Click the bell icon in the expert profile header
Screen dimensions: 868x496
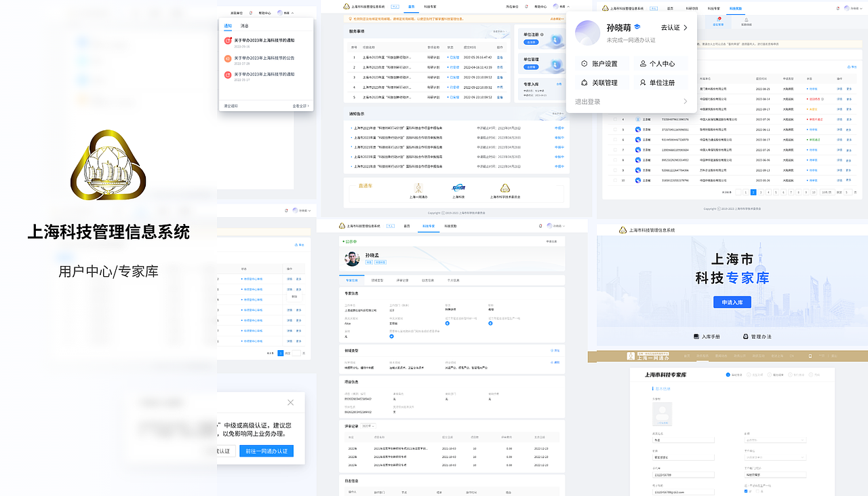coord(540,225)
